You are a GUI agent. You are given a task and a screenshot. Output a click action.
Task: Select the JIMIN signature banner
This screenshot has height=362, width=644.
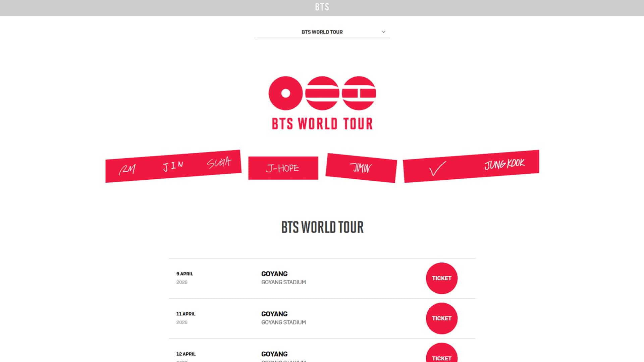[x=361, y=168]
